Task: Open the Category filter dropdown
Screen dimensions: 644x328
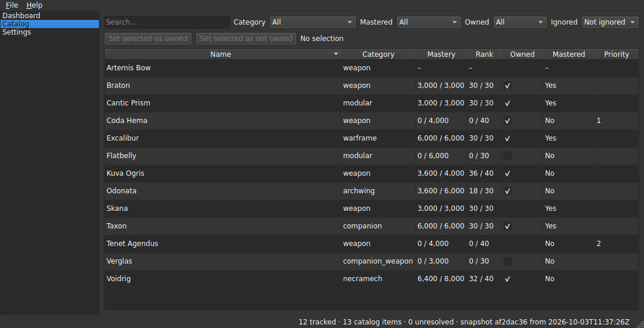Action: (313, 22)
